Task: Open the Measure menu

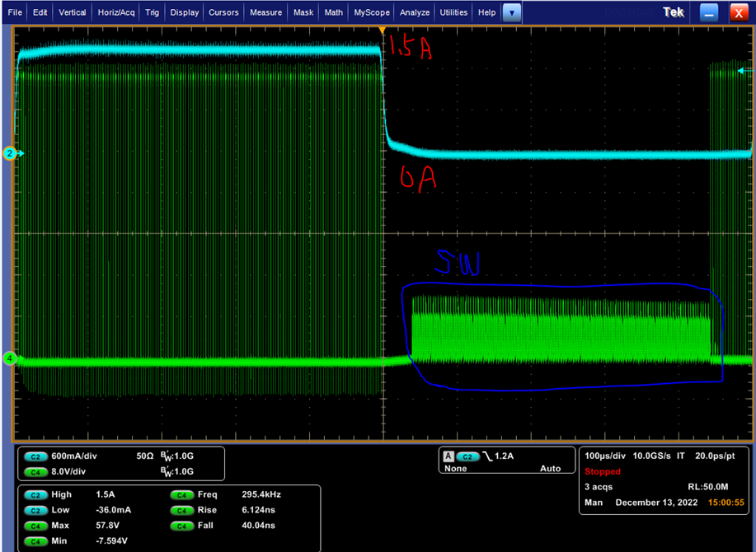Action: click(265, 12)
